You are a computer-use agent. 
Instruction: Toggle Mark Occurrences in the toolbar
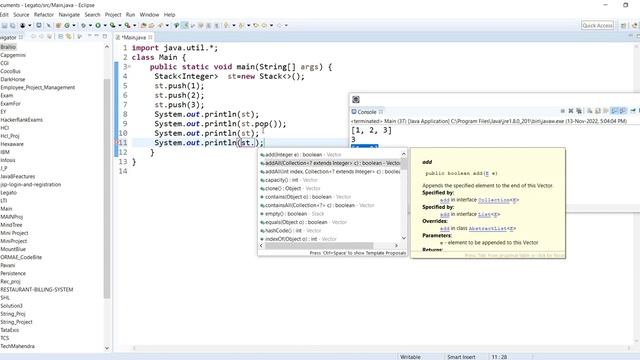(185, 25)
